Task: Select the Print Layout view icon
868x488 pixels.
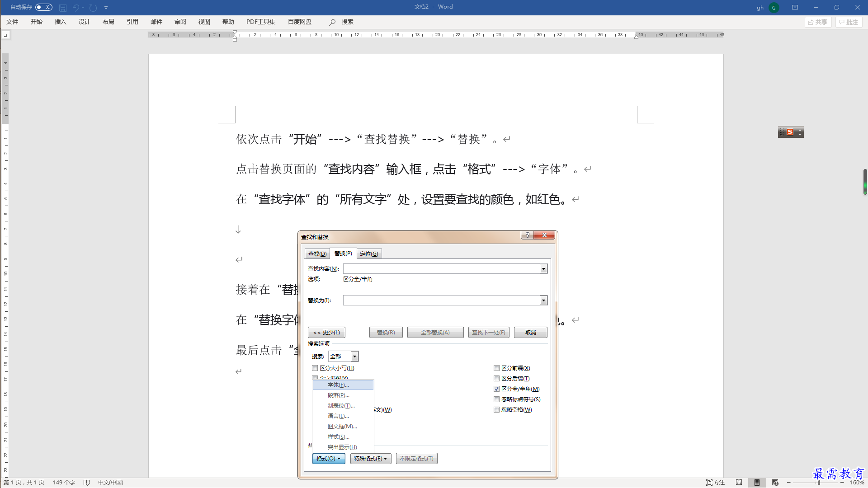Action: 757,483
